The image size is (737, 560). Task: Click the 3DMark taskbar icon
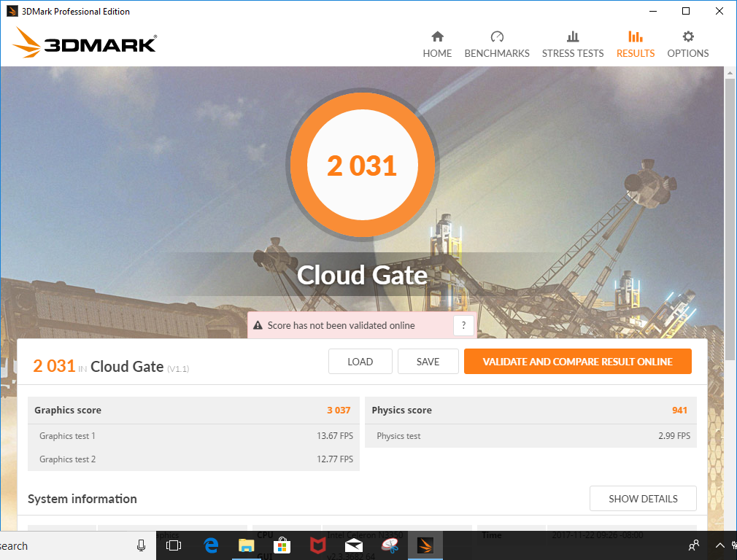point(425,545)
